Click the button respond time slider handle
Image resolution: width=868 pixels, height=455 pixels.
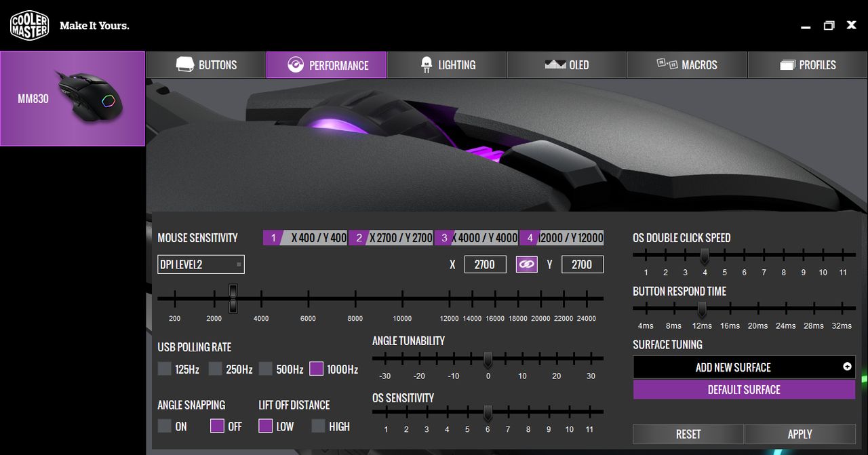(x=702, y=309)
